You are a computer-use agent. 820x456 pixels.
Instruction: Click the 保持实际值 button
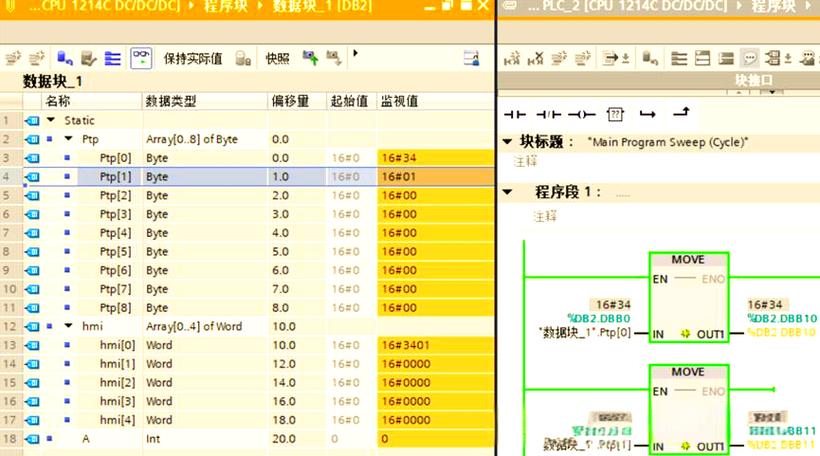[x=192, y=59]
